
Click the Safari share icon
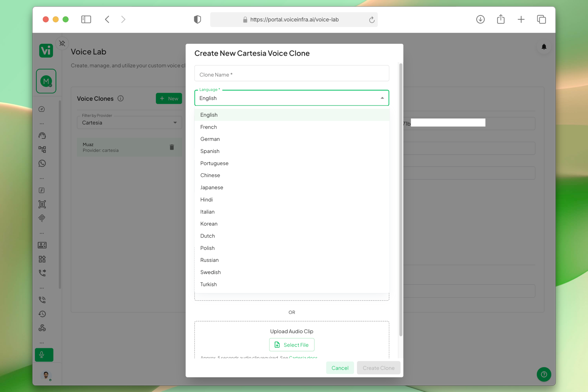pyautogui.click(x=501, y=19)
